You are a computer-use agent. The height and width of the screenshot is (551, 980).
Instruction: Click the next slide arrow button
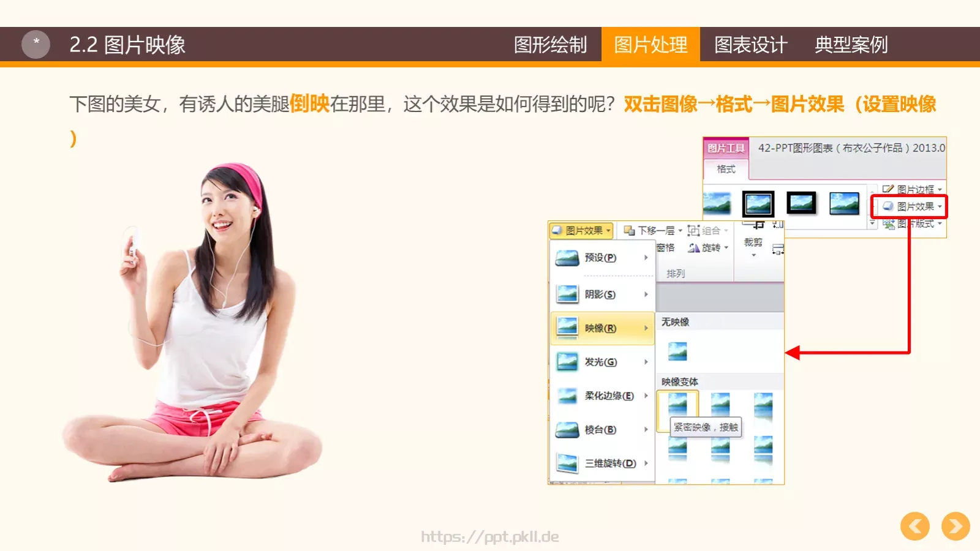point(956,526)
